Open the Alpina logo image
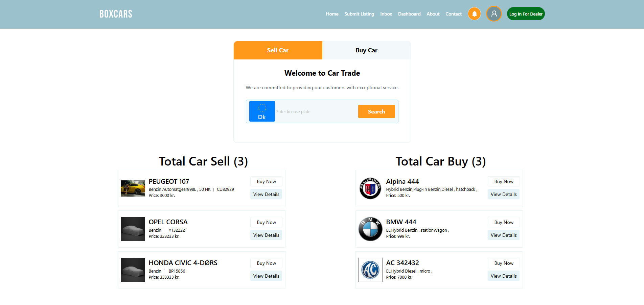 point(370,188)
